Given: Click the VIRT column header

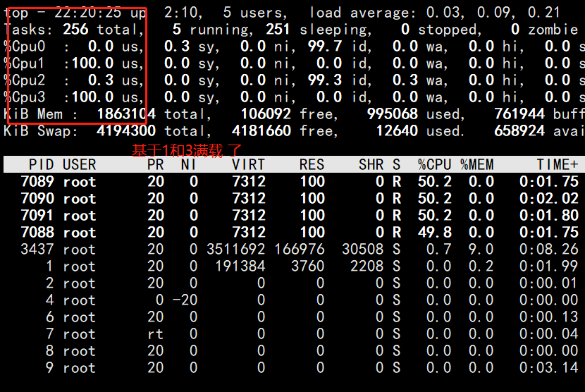Looking at the screenshot, I should [x=248, y=164].
